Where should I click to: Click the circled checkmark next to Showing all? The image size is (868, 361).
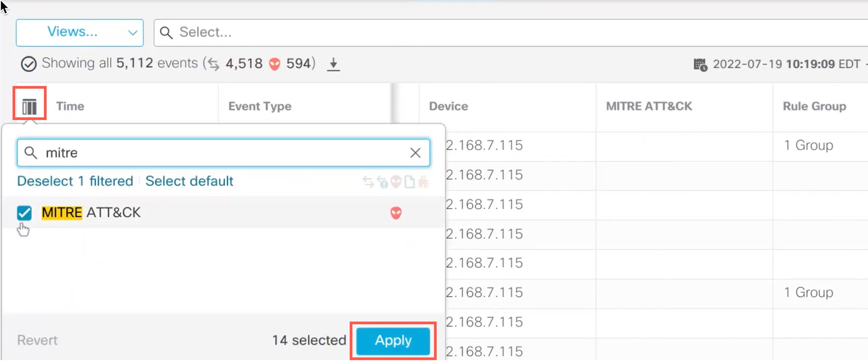(x=29, y=64)
